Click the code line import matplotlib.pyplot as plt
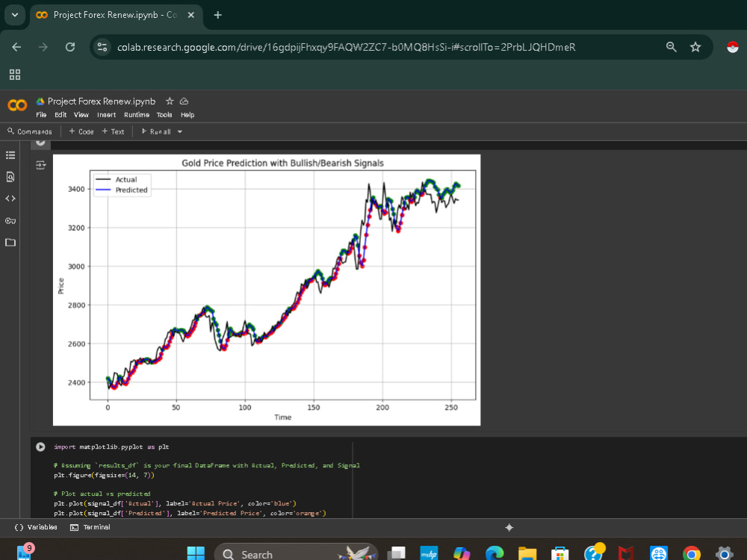 (x=111, y=447)
